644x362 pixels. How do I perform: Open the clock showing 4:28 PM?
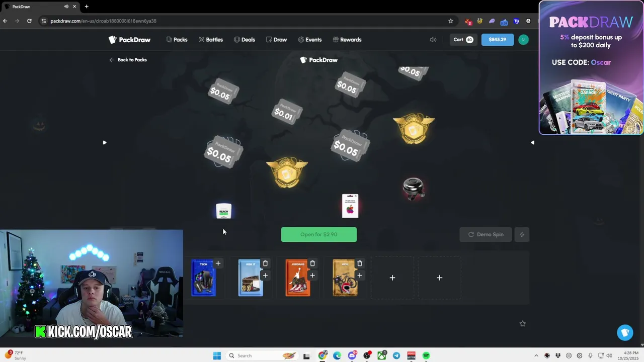626,355
